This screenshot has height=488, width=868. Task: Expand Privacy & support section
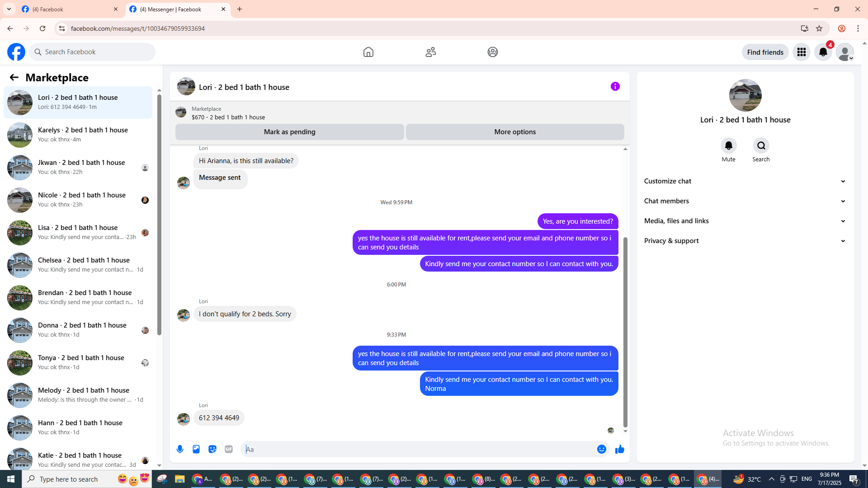click(745, 241)
